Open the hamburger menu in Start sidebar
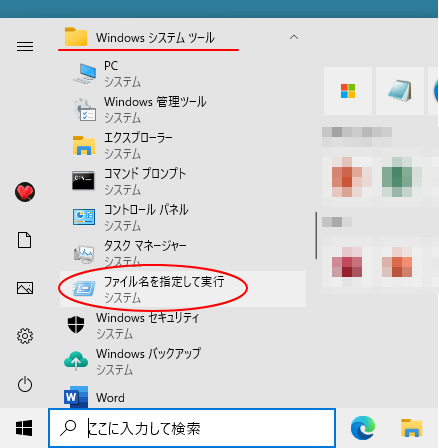This screenshot has width=439, height=448. [25, 46]
